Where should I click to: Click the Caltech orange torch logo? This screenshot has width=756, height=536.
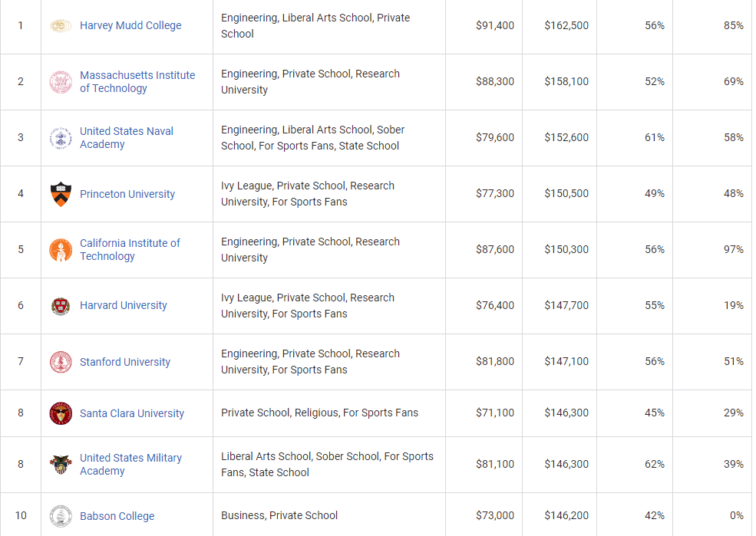click(x=61, y=250)
